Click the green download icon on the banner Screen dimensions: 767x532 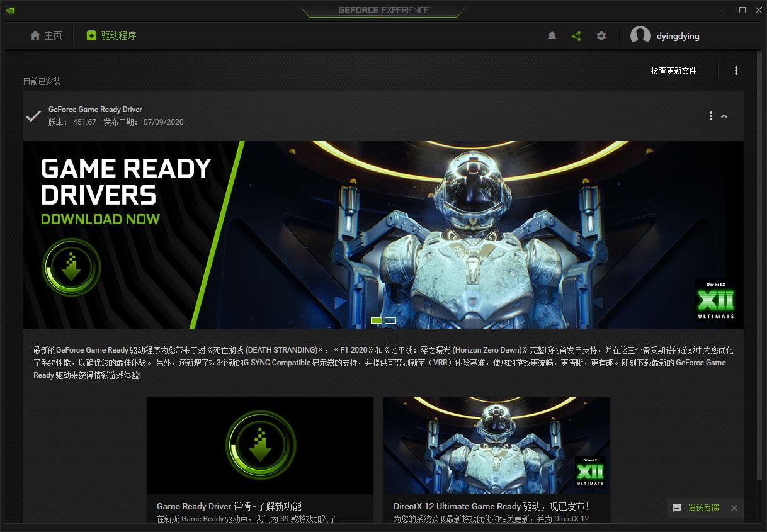(71, 268)
